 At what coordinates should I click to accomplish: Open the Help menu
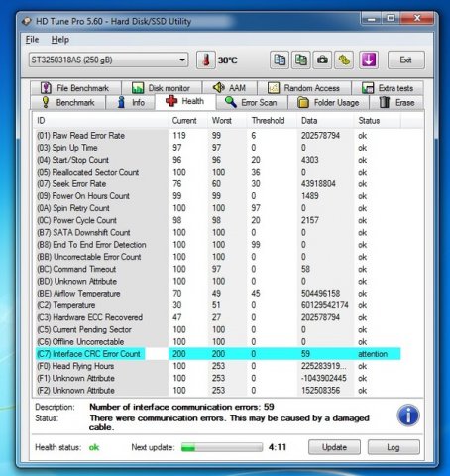[60, 40]
